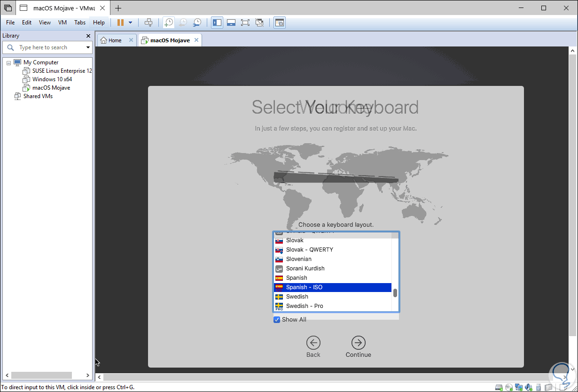Close the Home tab
This screenshot has width=578, height=392.
point(131,40)
